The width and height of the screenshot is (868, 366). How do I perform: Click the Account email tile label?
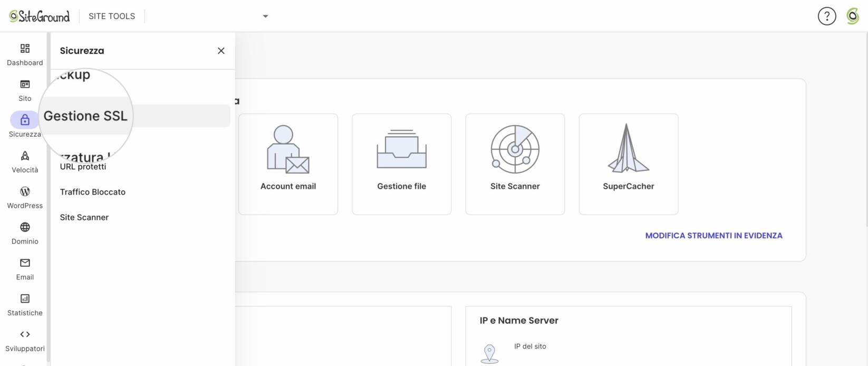coord(288,186)
